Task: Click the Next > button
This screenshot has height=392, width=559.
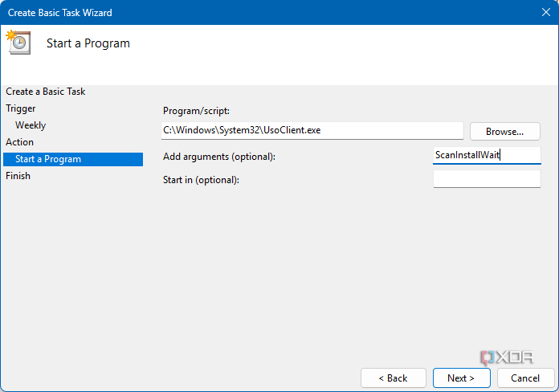Action: (461, 378)
